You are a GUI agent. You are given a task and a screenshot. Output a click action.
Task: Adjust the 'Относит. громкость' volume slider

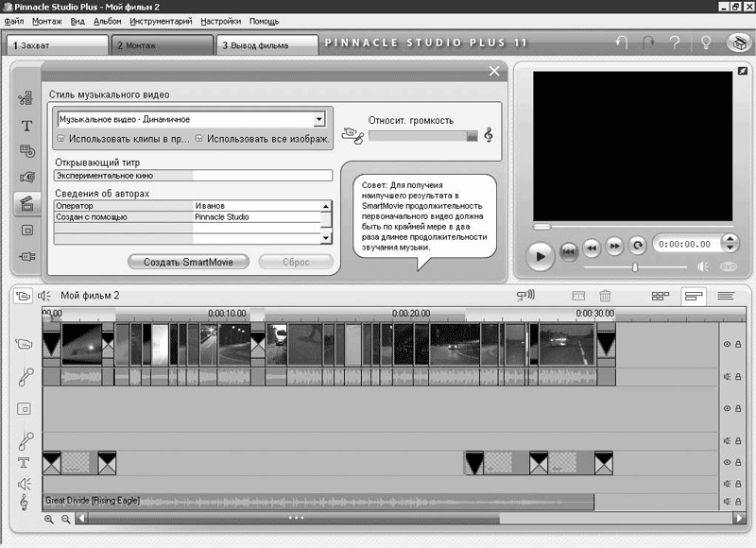(423, 136)
